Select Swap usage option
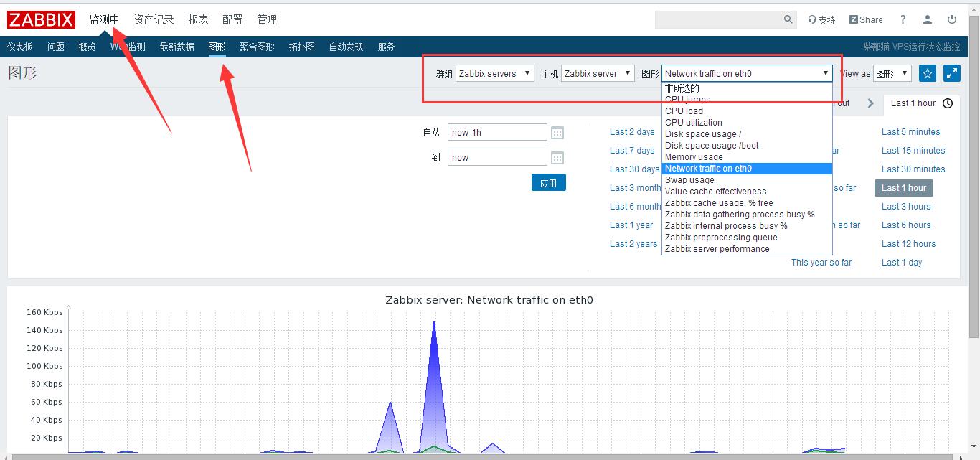Screen dimensions: 980x460 coord(747,180)
